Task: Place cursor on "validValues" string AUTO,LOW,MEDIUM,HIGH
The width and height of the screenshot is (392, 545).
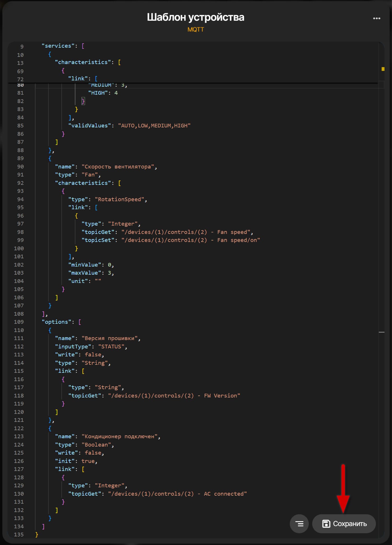Action: click(154, 126)
